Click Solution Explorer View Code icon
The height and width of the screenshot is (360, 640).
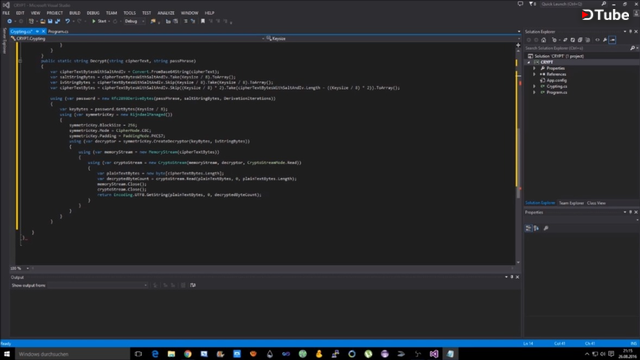click(598, 40)
